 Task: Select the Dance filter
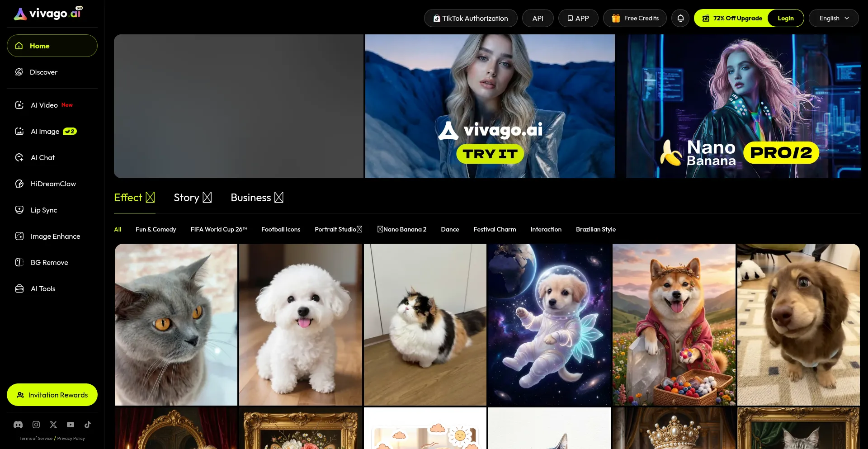(x=450, y=229)
